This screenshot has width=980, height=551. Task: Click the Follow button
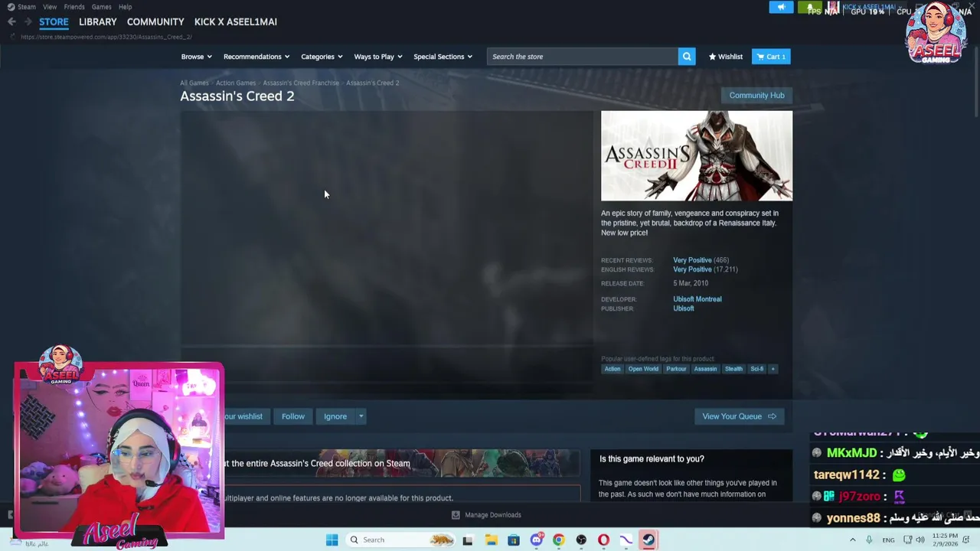click(x=293, y=416)
